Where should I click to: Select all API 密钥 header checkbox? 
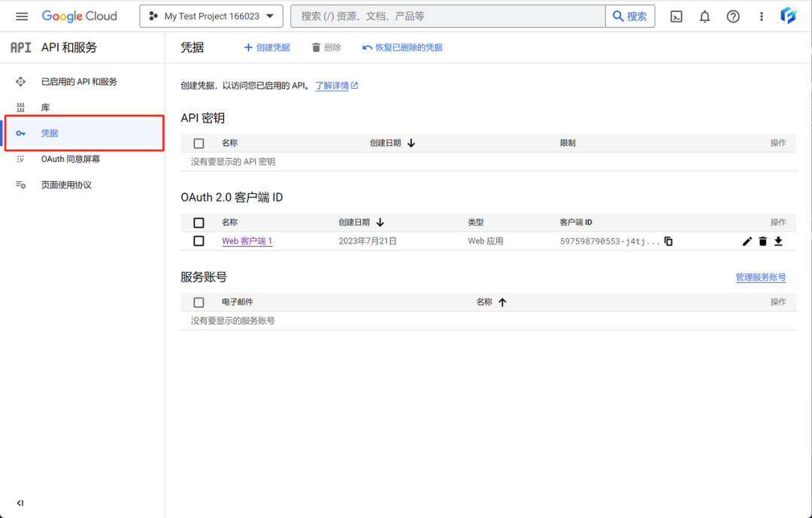(198, 144)
